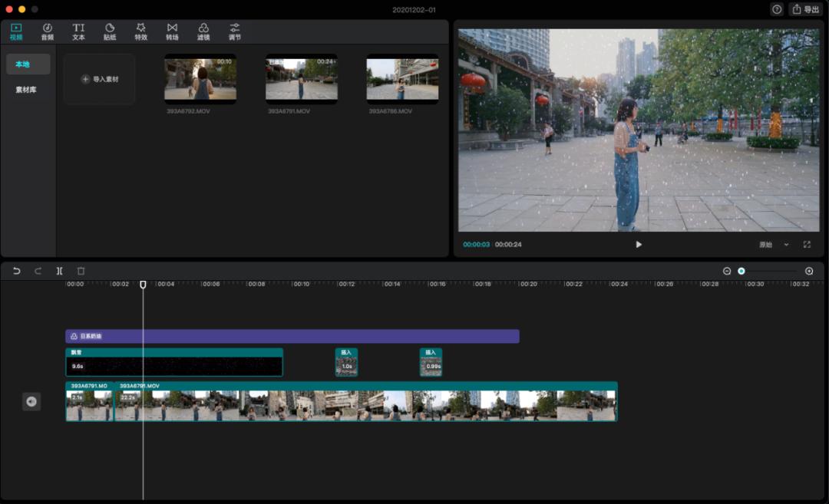Mute the main video track audio
Screen dimensions: 829x504
coord(31,401)
